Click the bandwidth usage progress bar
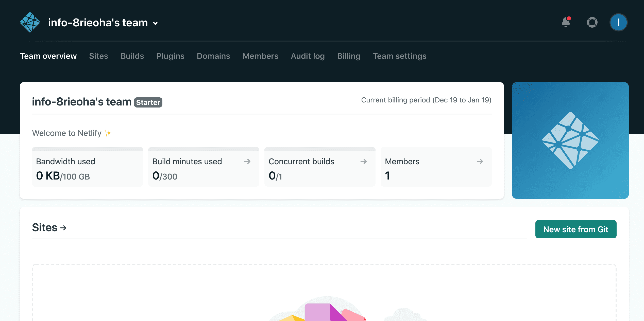 pyautogui.click(x=88, y=149)
